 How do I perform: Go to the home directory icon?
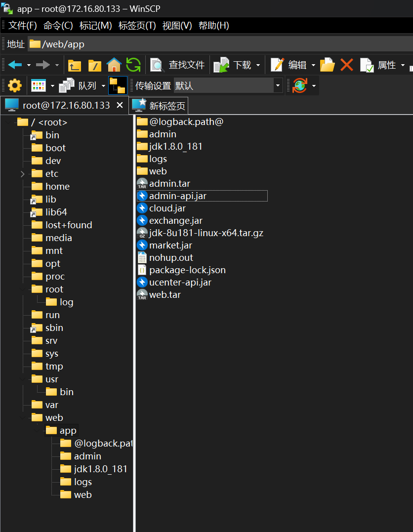point(114,65)
